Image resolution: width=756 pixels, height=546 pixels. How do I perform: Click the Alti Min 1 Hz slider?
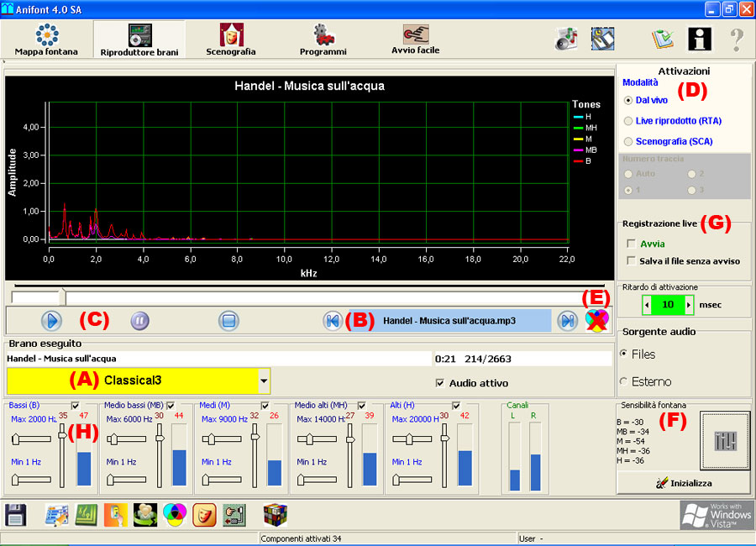[x=412, y=480]
